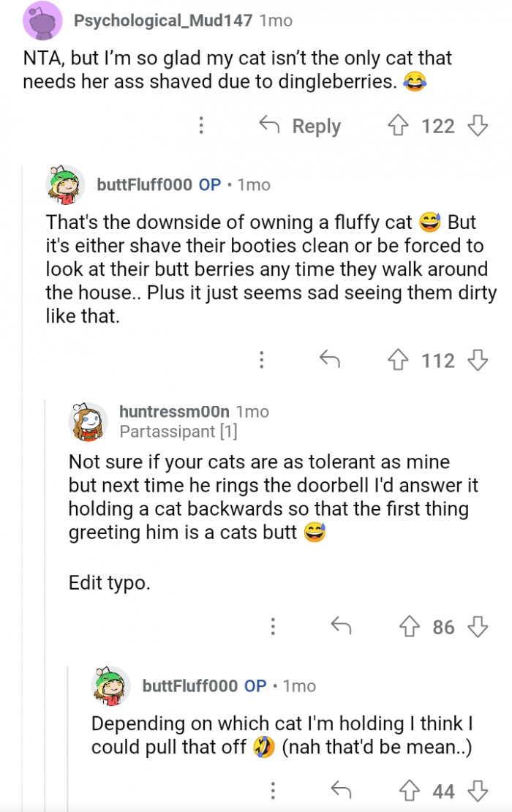This screenshot has height=812, width=512.
Task: Open overflow menu on the 44-vote comment
Action: (272, 790)
